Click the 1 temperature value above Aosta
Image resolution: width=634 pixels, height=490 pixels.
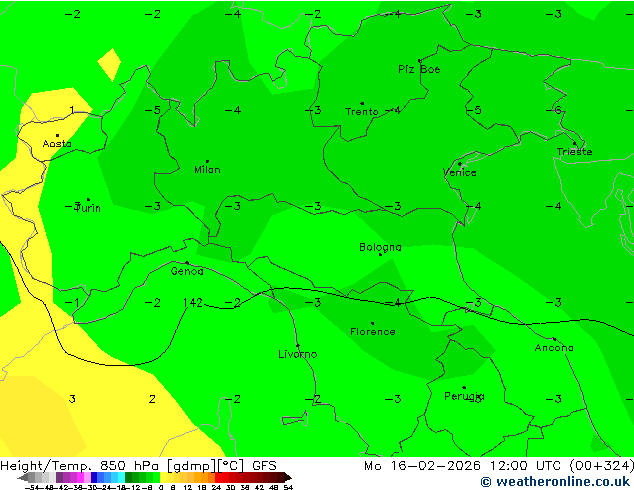point(72,110)
